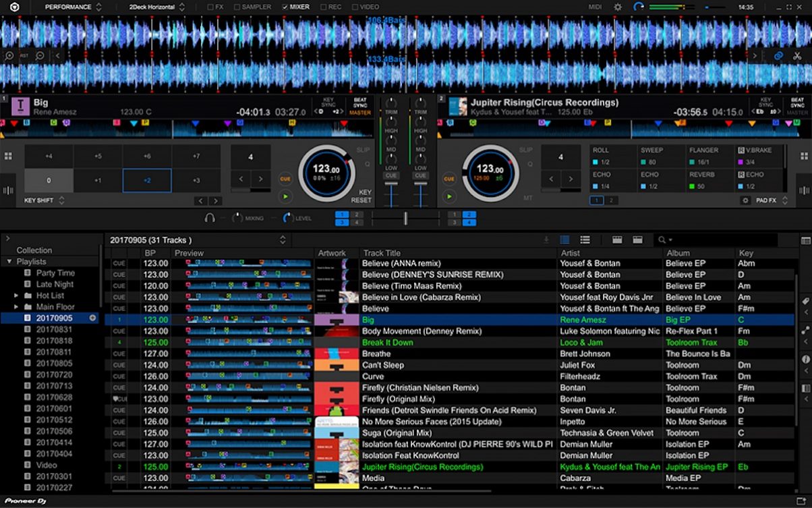
Task: Open Pad FX settings gear on deck 2
Action: click(745, 200)
